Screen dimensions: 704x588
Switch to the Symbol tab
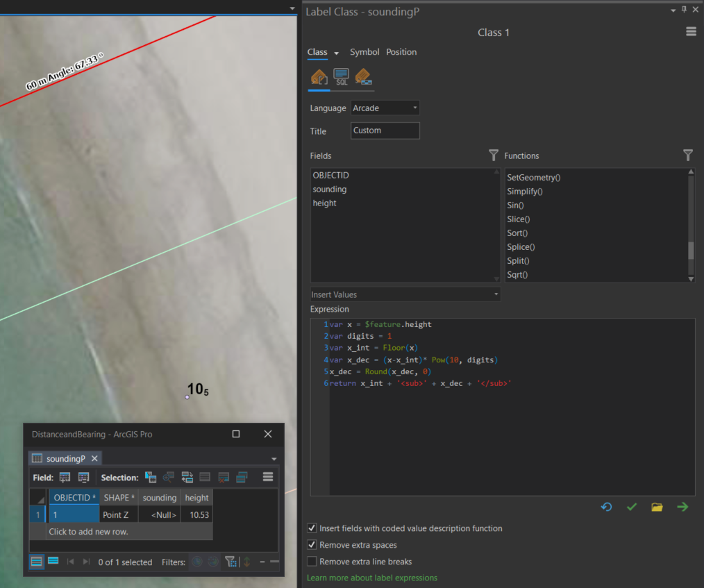364,51
